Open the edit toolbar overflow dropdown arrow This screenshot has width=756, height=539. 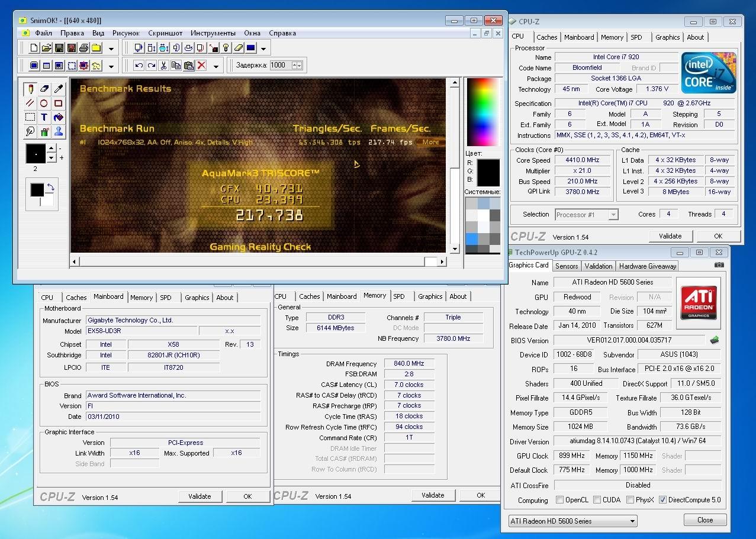[215, 66]
